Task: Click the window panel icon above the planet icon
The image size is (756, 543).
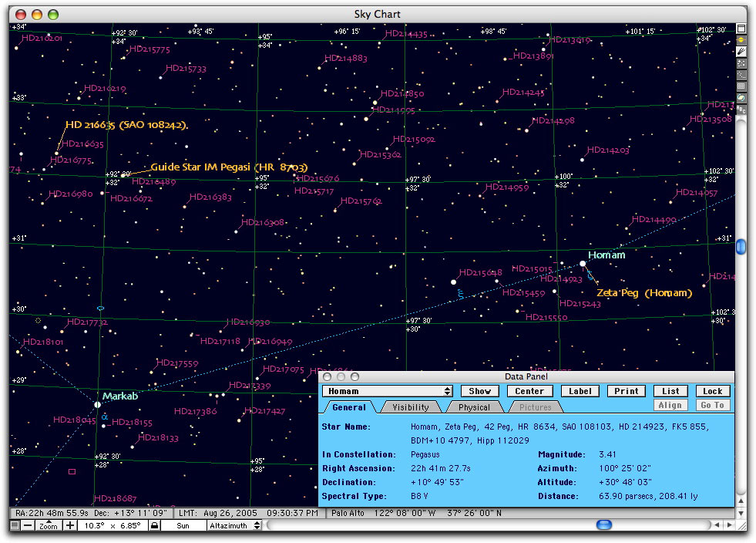Action: tap(741, 29)
